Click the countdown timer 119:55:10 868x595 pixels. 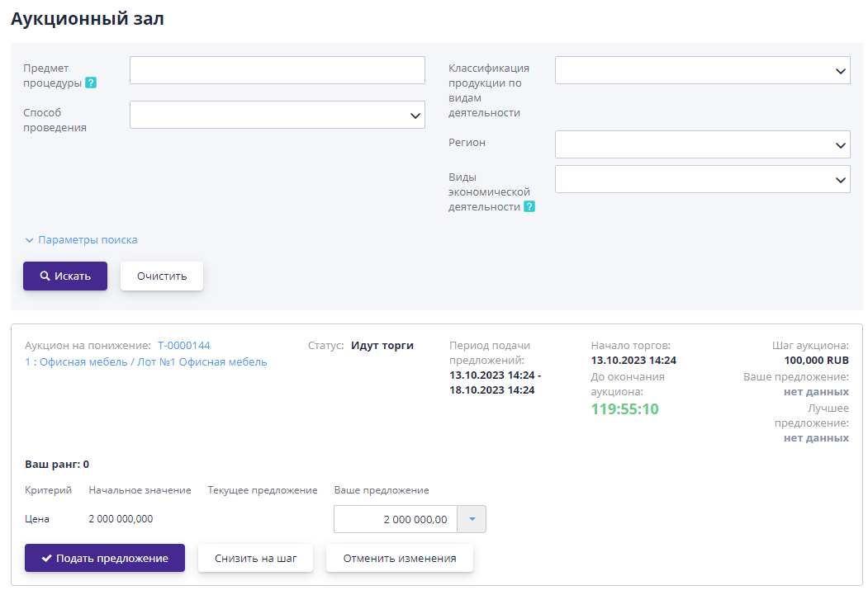625,409
